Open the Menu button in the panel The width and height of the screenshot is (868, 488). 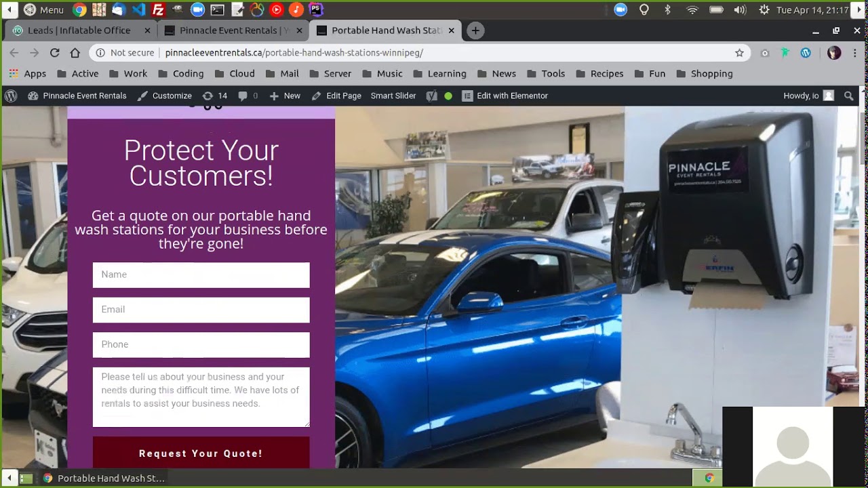43,9
